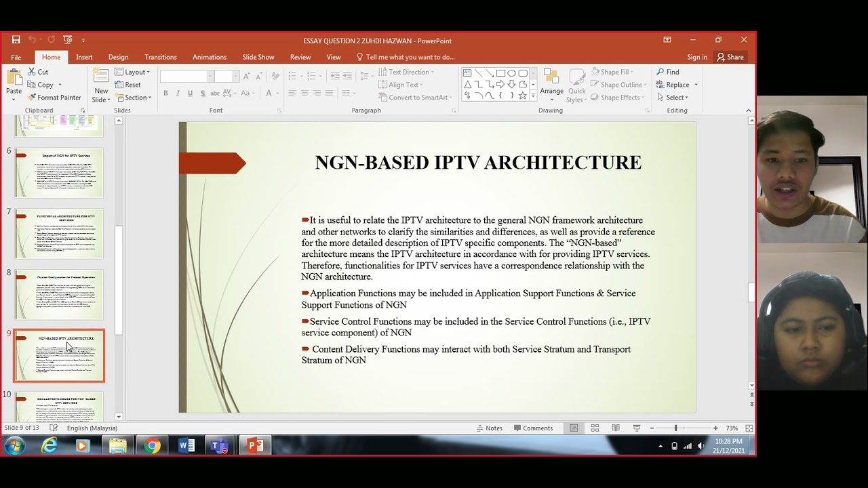Viewport: 868px width, 488px height.
Task: Open Internet Explorer from the taskbar
Action: coord(49,445)
